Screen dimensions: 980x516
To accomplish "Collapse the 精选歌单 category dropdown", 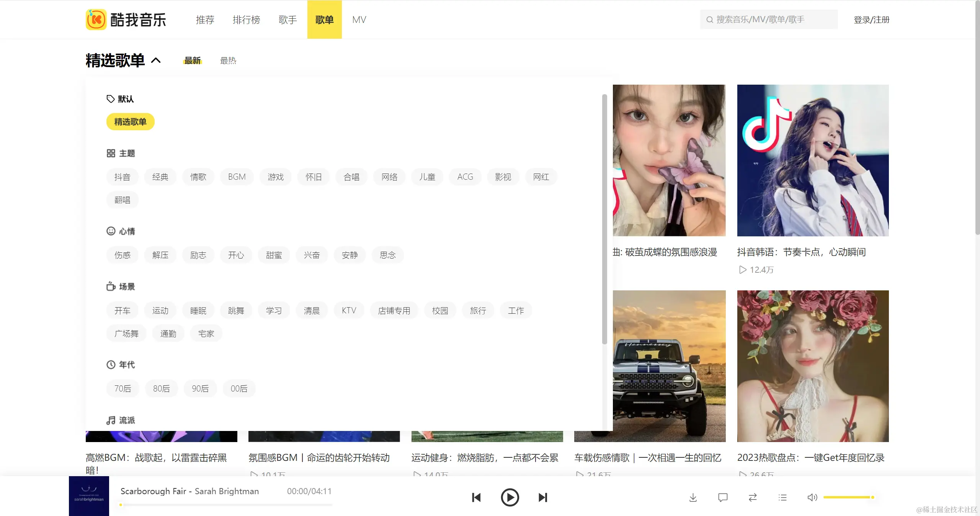I will (x=156, y=61).
